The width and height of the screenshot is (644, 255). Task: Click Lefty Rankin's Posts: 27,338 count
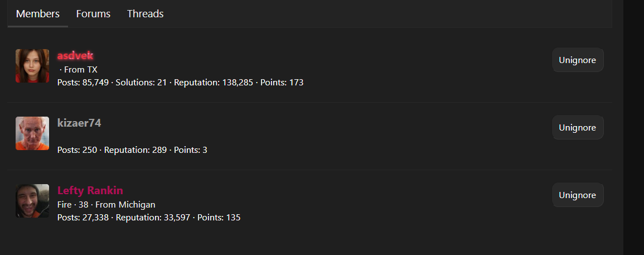coord(83,218)
